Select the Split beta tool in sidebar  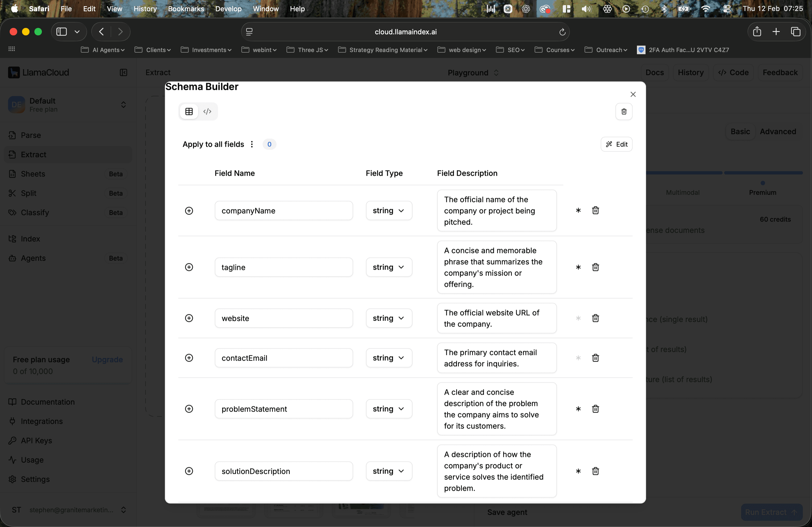(x=29, y=193)
